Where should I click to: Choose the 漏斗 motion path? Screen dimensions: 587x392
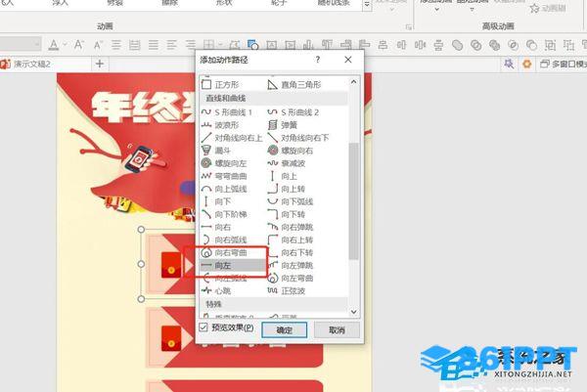click(x=216, y=151)
